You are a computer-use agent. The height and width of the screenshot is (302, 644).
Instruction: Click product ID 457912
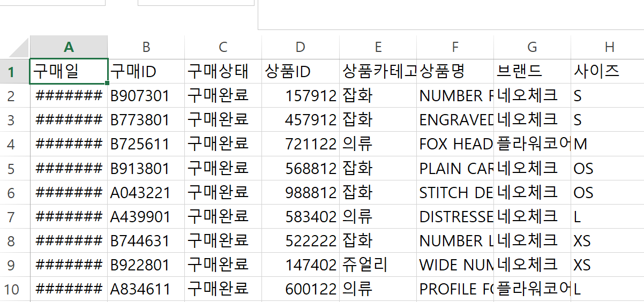pyautogui.click(x=301, y=120)
